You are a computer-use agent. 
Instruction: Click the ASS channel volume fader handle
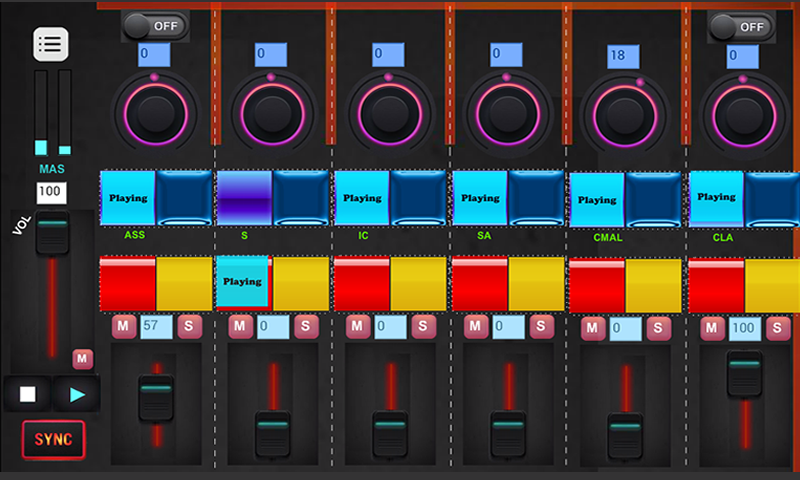click(x=156, y=398)
